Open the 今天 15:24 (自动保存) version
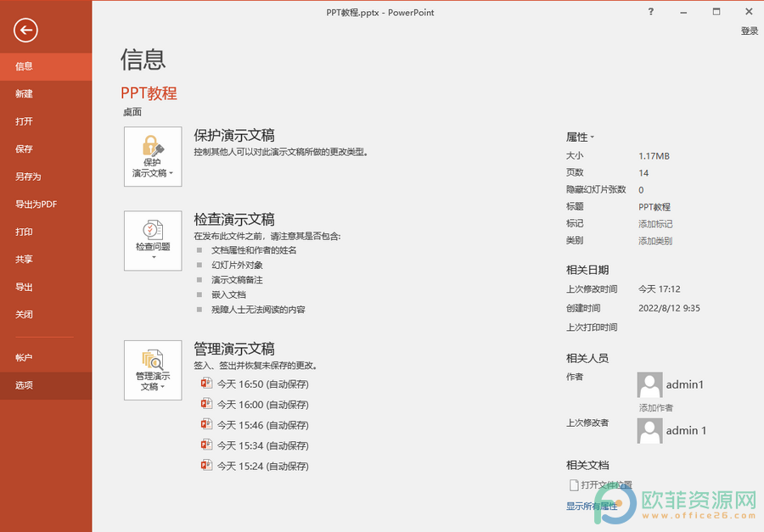The height and width of the screenshot is (532, 764). pyautogui.click(x=262, y=466)
